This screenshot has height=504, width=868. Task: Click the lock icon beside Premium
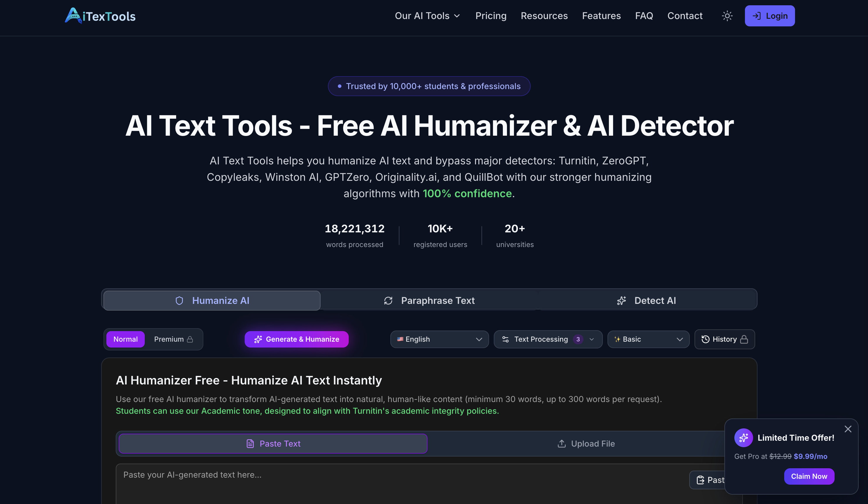click(190, 339)
